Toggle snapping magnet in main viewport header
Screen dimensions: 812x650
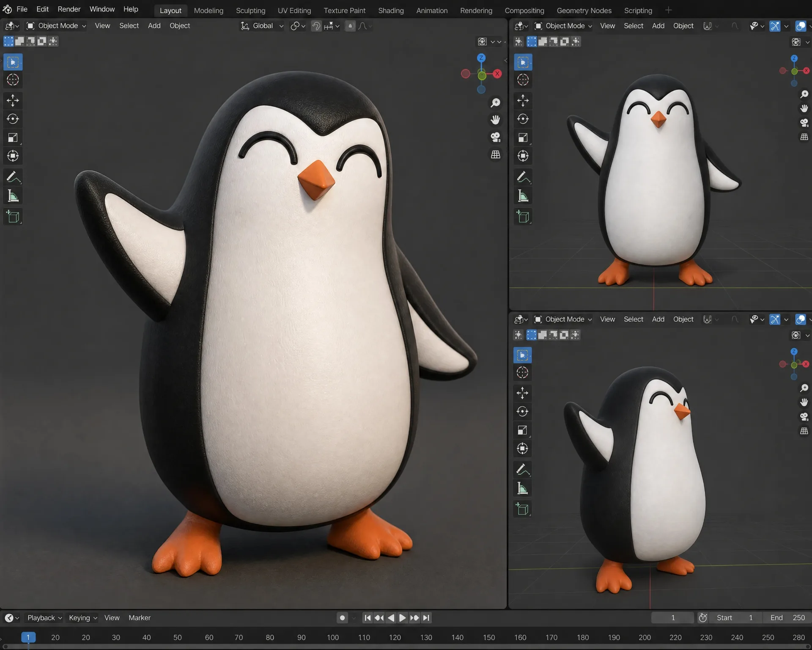(316, 26)
